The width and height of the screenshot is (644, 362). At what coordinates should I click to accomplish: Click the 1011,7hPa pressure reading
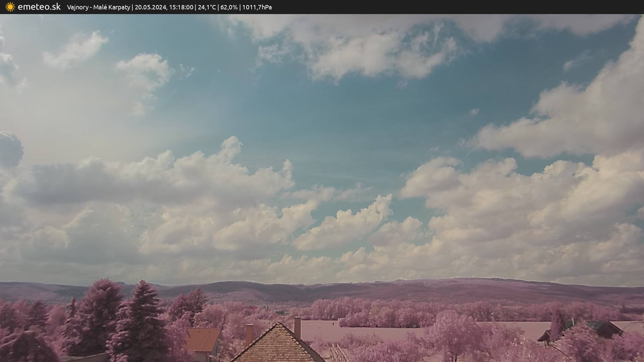coord(257,7)
